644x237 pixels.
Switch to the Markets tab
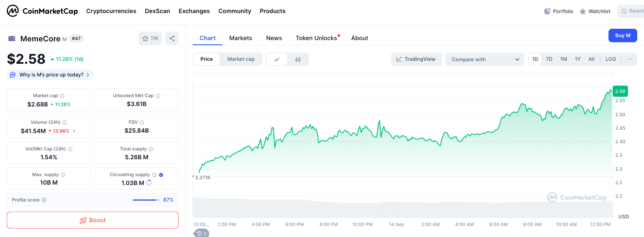click(x=240, y=38)
